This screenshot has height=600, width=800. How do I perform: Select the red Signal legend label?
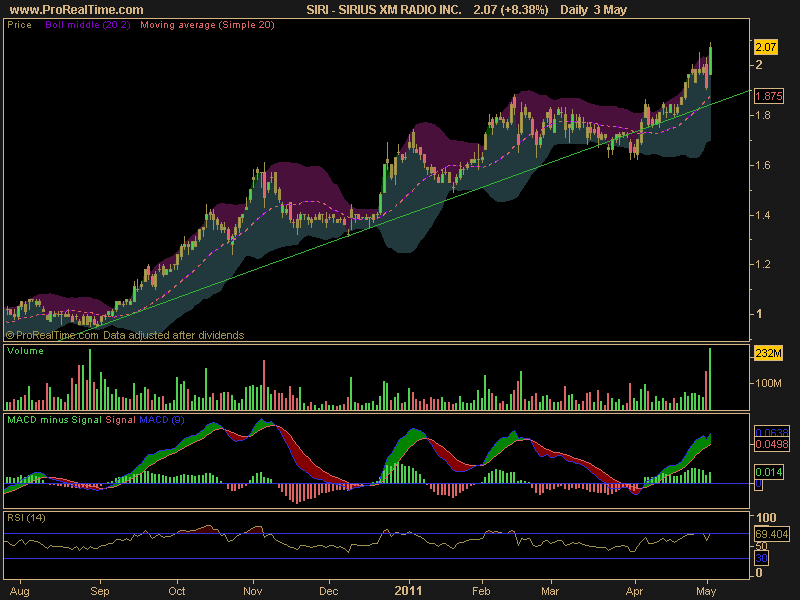120,419
